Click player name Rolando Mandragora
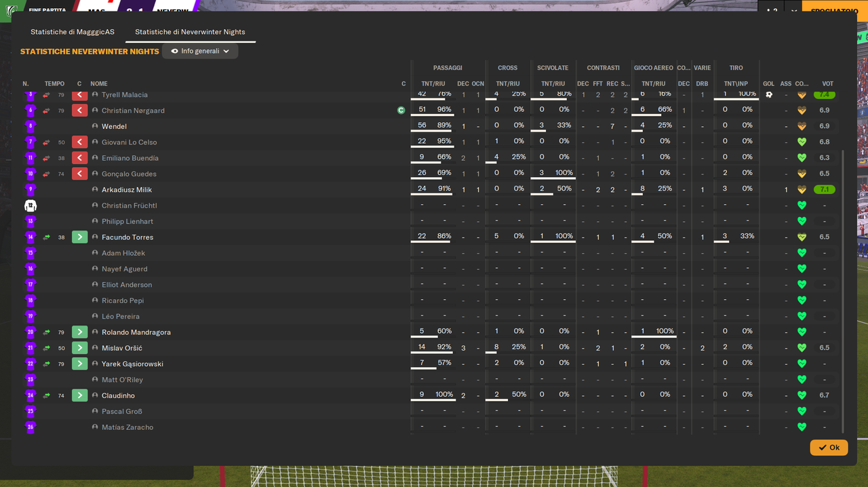The image size is (868, 487). click(x=136, y=332)
